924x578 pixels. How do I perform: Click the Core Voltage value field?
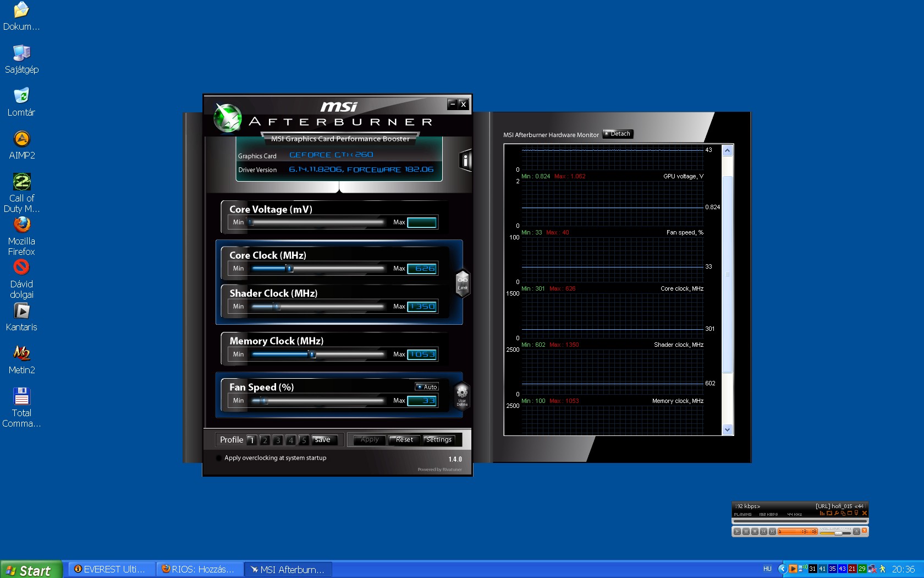tap(422, 222)
